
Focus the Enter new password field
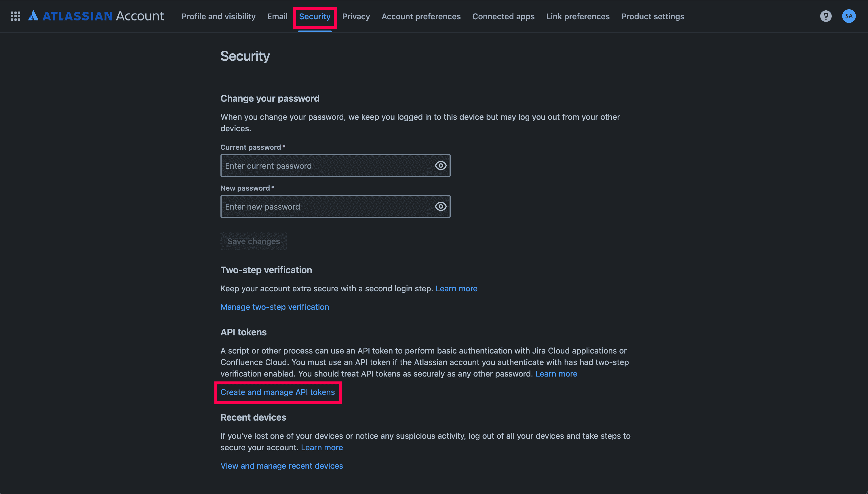[325, 207]
